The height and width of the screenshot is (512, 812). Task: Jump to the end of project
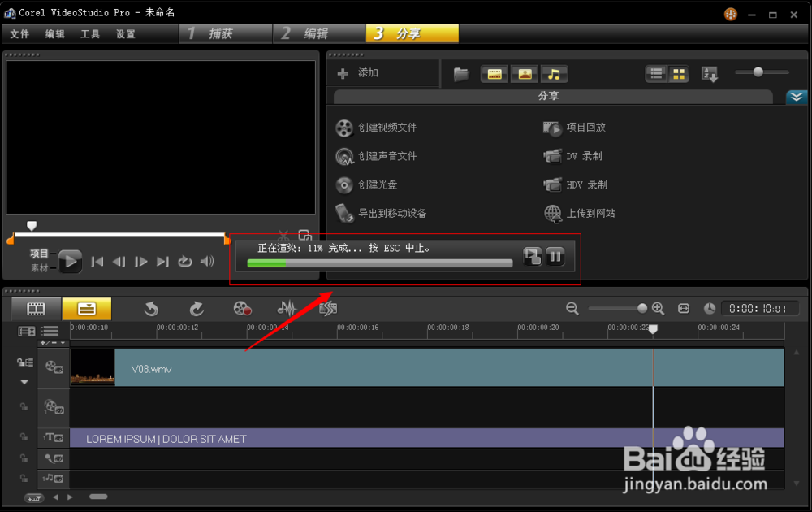[162, 262]
